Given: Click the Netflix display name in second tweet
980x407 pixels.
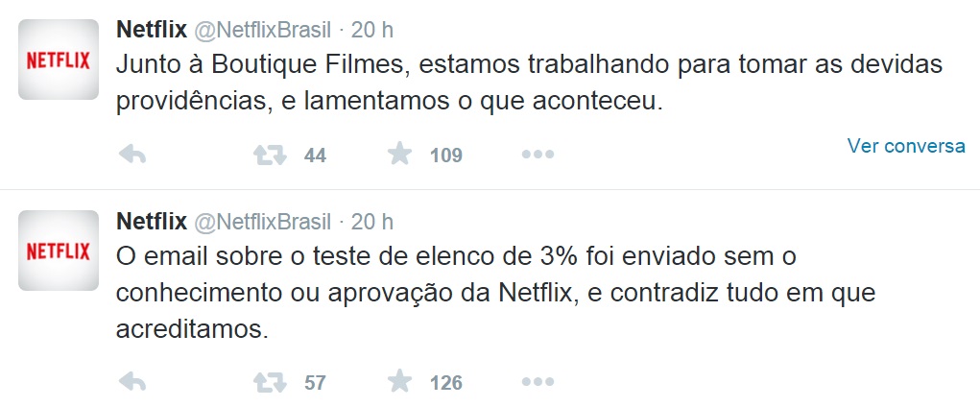Looking at the screenshot, I should coord(152,221).
